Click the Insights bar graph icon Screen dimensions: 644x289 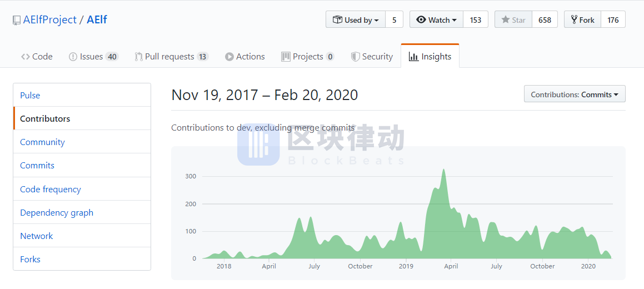413,57
